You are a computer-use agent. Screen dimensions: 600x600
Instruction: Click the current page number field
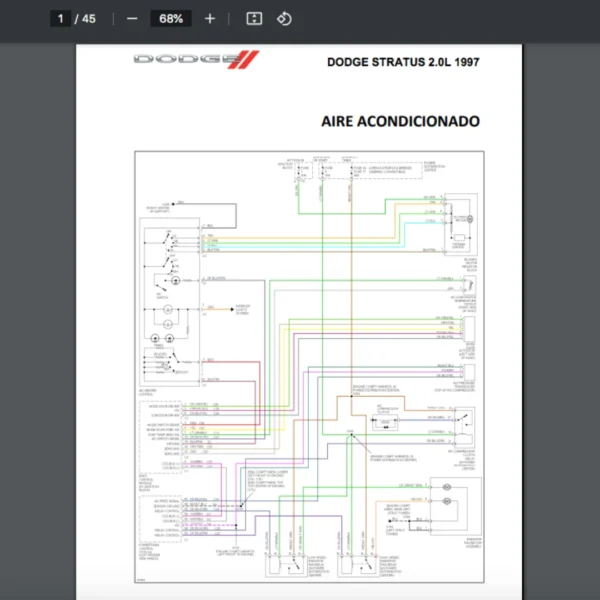60,19
